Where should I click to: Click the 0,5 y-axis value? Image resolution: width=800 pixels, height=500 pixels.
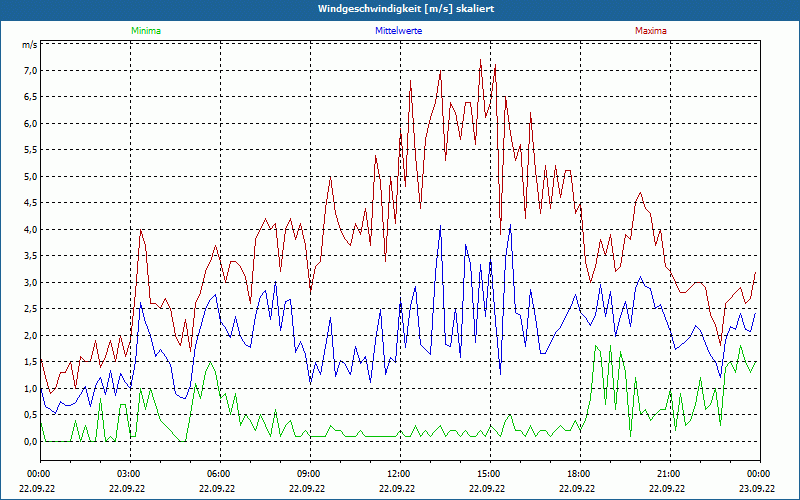point(31,415)
